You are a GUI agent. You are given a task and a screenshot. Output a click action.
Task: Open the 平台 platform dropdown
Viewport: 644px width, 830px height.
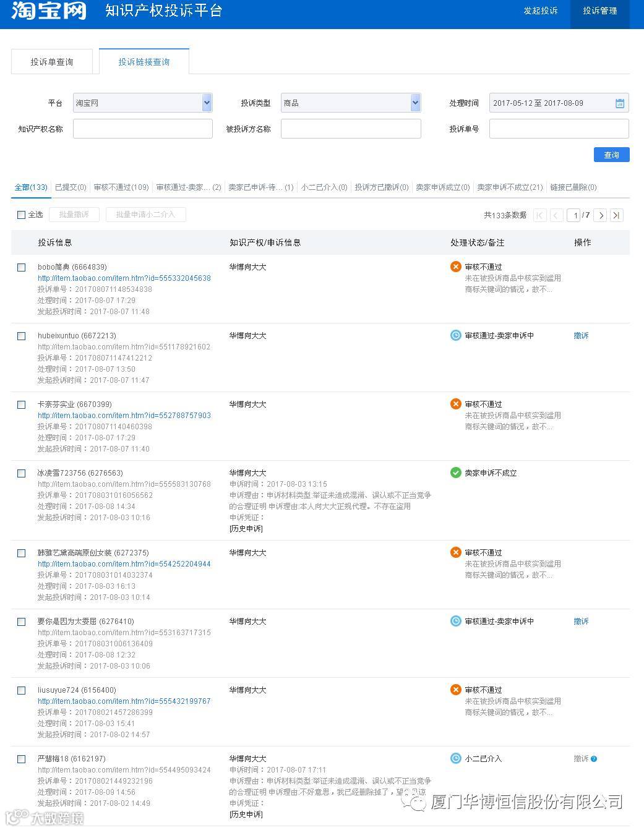[x=142, y=103]
